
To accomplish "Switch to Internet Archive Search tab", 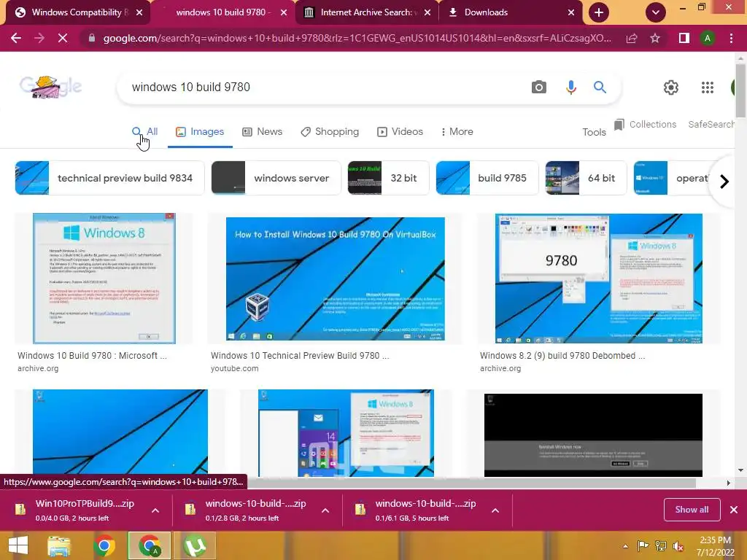I will coord(365,12).
